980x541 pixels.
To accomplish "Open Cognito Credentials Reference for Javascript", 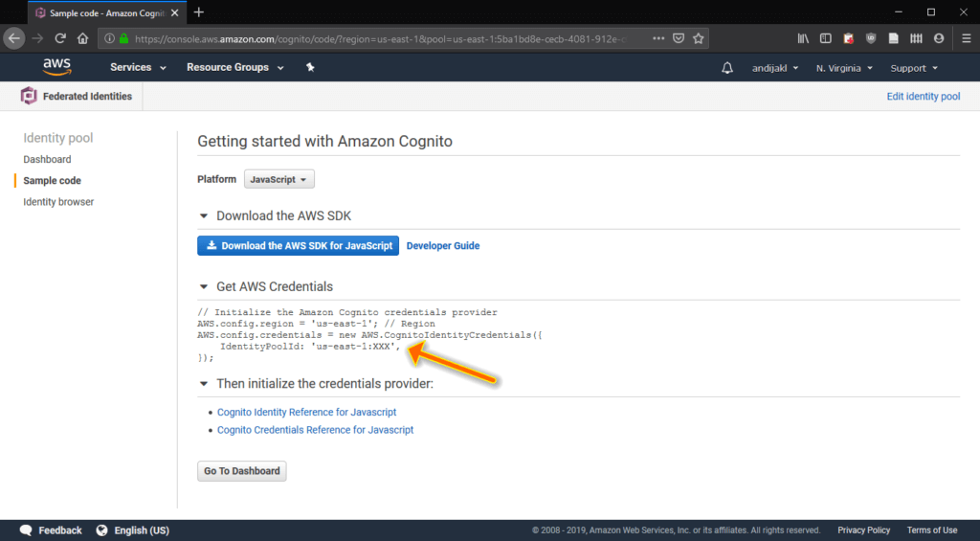I will (315, 430).
